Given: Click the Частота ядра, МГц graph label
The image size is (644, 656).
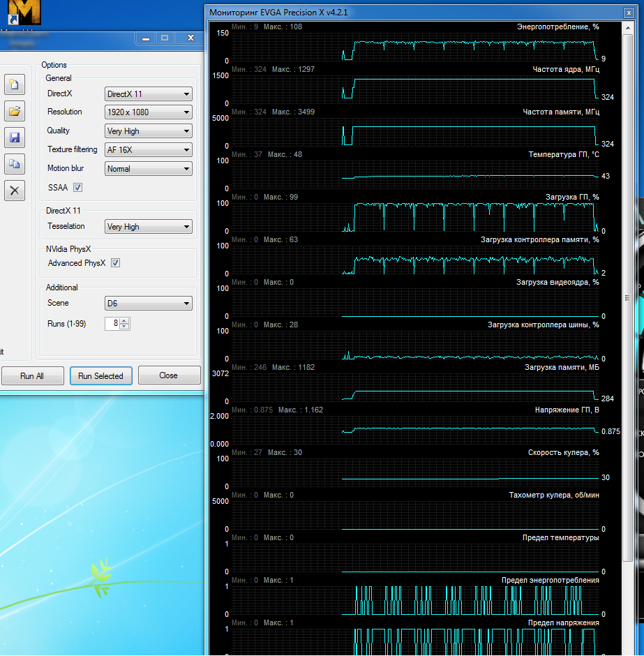Looking at the screenshot, I should point(565,70).
